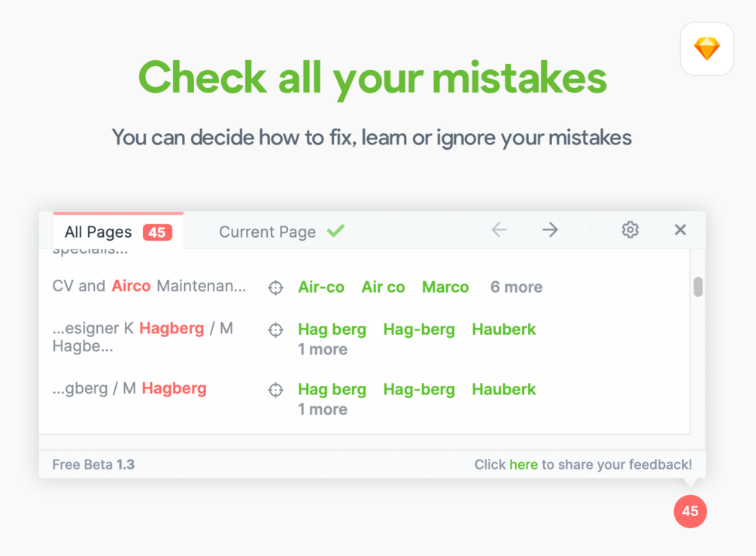Open settings via the gear icon
This screenshot has width=756, height=556.
630,230
